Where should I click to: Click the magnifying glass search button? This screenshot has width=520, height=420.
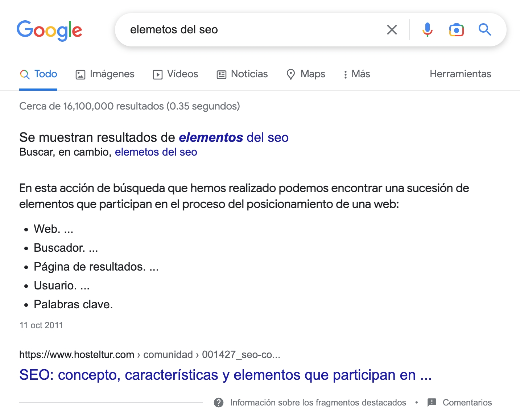click(485, 30)
